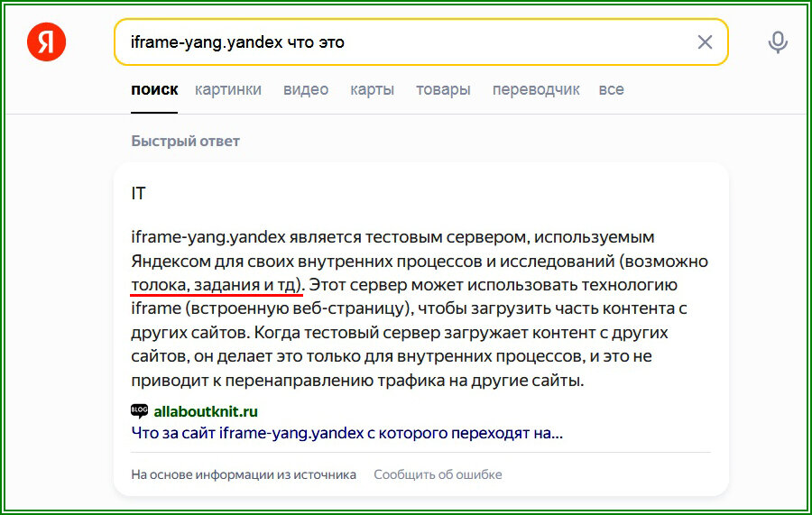Start voice search with the microphone icon

(778, 41)
